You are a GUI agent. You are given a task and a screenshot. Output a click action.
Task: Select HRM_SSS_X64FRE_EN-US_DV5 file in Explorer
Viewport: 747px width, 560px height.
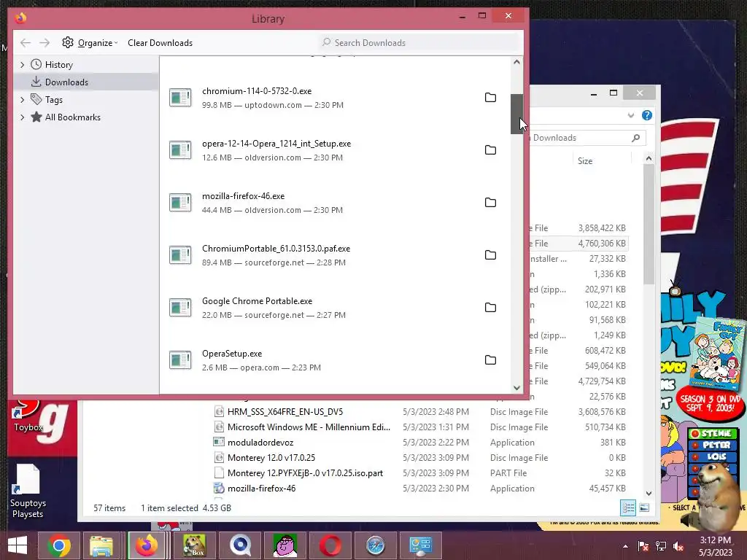pyautogui.click(x=285, y=412)
